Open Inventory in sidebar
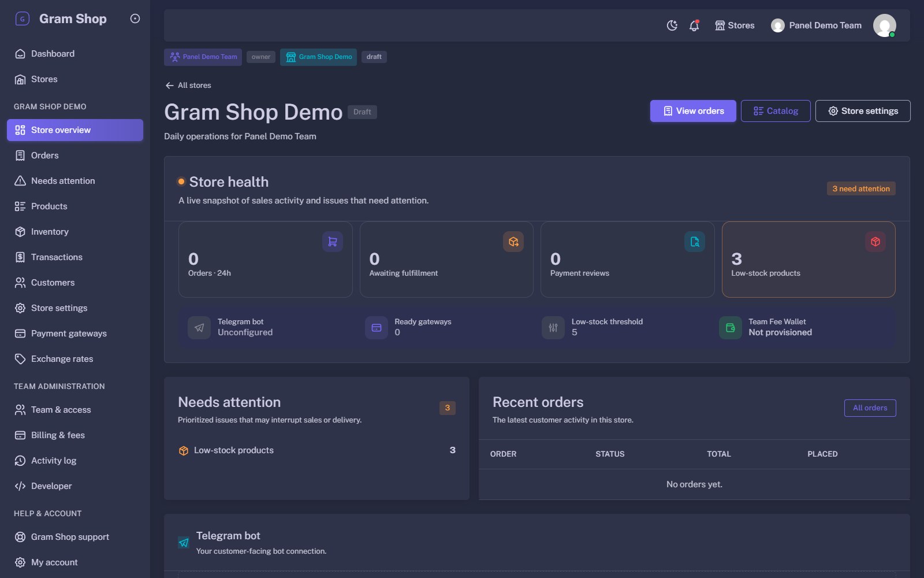 click(75, 232)
